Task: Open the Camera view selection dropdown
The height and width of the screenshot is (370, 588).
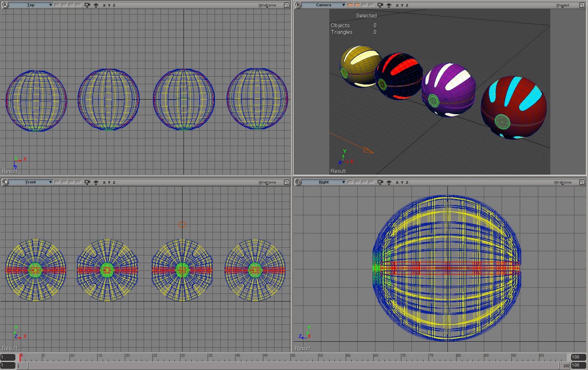Action: click(x=324, y=5)
